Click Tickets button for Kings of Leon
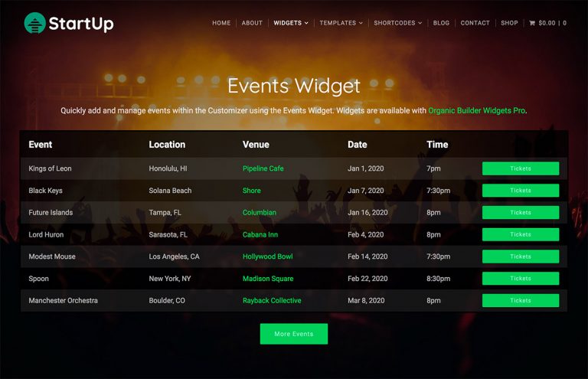Screen dimensions: 588x379 pos(521,168)
